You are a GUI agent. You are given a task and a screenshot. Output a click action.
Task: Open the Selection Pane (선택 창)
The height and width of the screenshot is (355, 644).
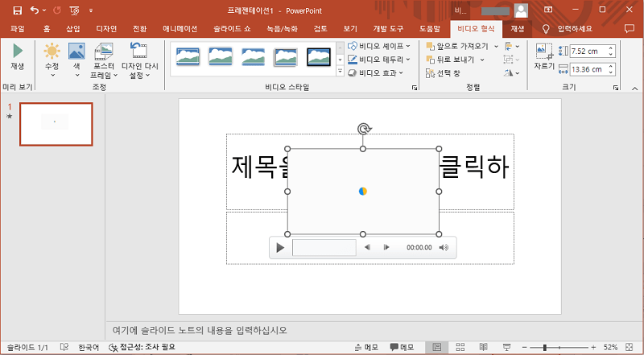point(443,73)
